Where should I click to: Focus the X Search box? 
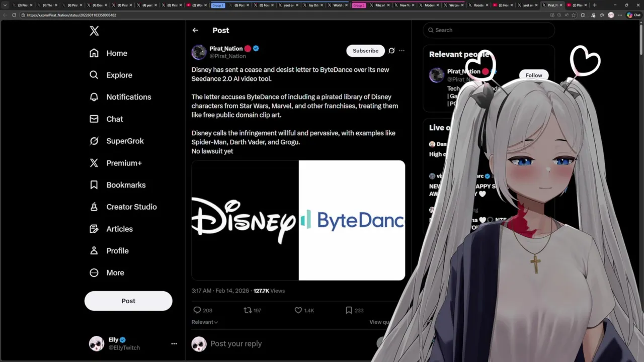(489, 30)
